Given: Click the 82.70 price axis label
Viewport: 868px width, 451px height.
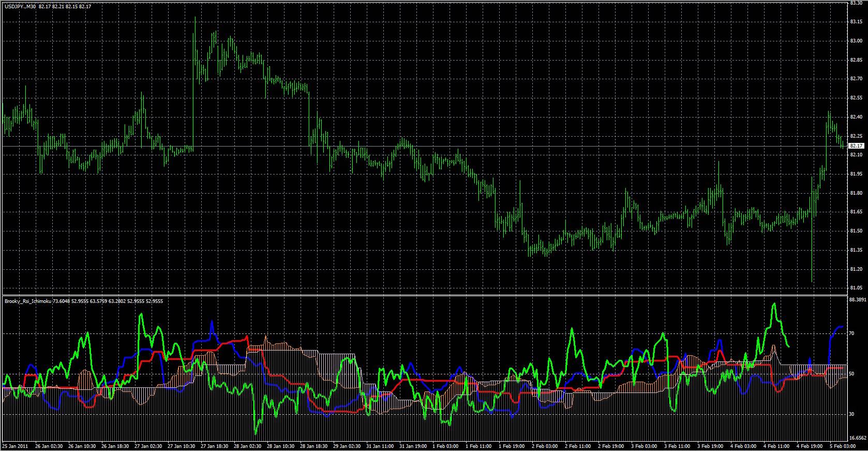Looking at the screenshot, I should tap(856, 79).
